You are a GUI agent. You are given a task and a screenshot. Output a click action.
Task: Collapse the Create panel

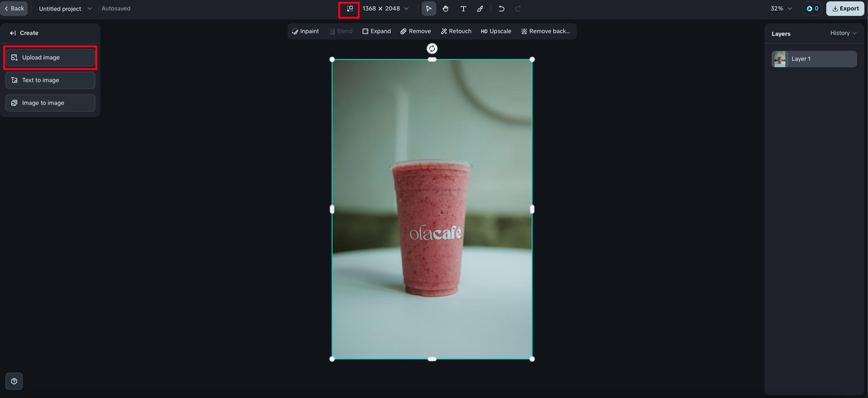coord(13,33)
